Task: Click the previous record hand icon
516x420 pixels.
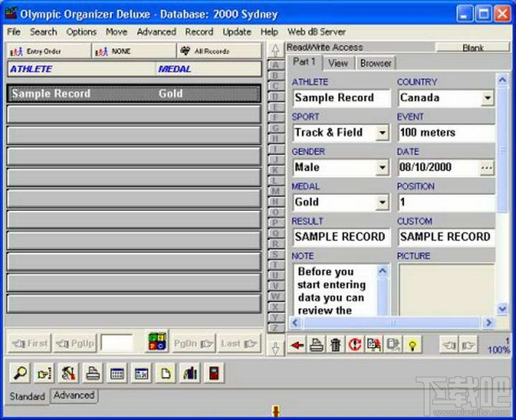Action: (449, 345)
